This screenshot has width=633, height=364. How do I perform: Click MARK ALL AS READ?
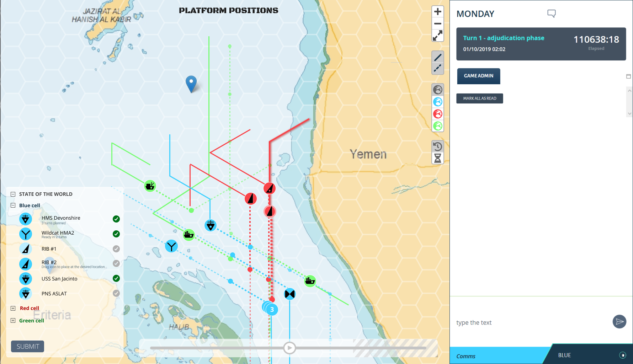[x=480, y=98]
